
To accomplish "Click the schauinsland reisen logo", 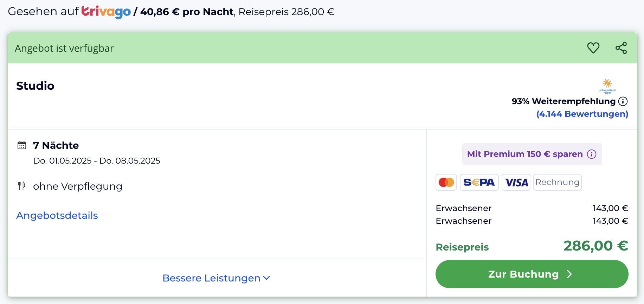I will [x=607, y=86].
